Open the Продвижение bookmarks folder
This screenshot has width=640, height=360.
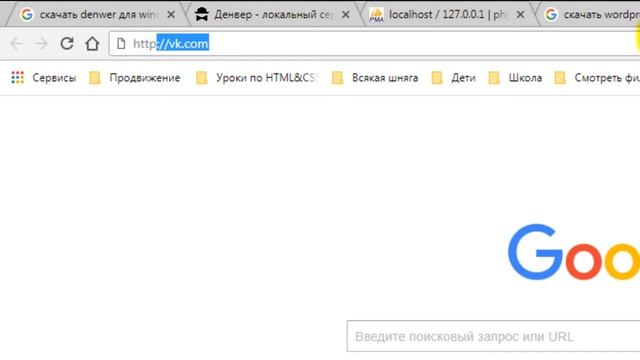[x=135, y=78]
